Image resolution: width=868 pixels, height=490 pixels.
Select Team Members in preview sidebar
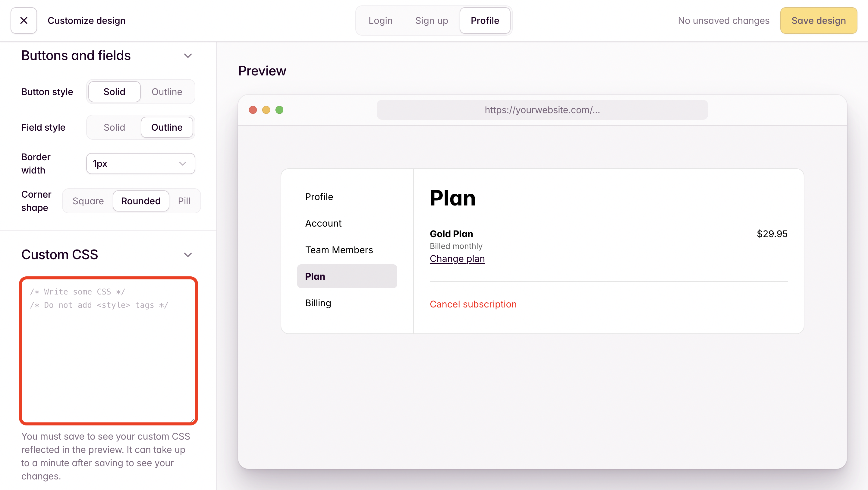click(x=339, y=250)
